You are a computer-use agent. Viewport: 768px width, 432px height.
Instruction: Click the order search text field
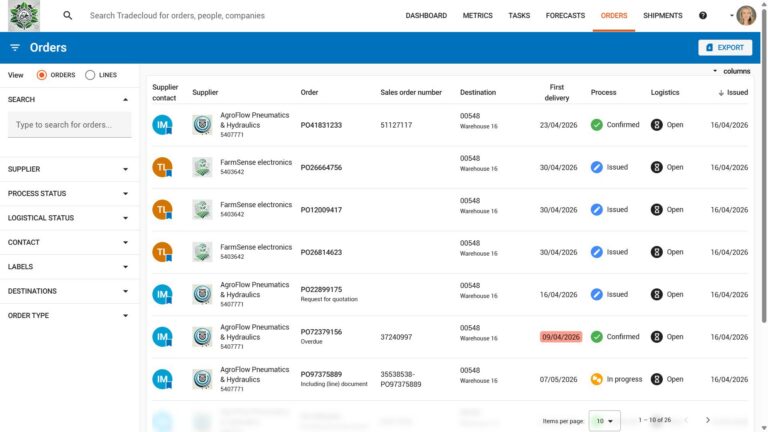pos(70,125)
